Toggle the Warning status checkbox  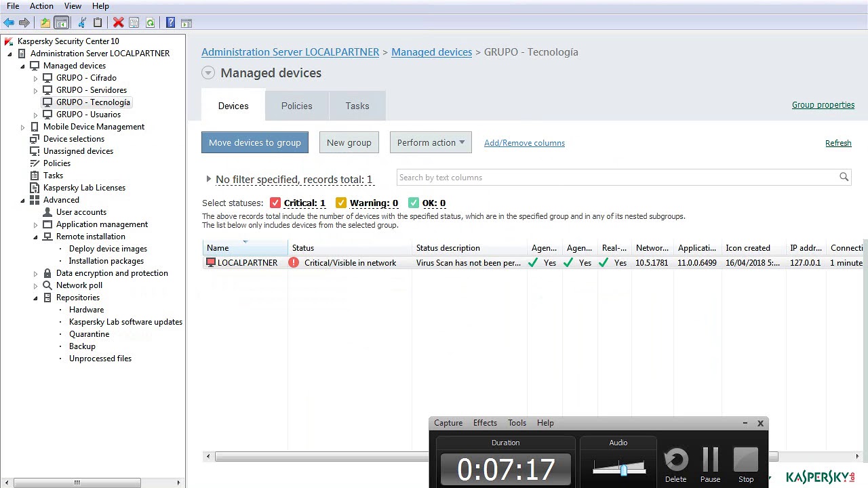(x=341, y=203)
